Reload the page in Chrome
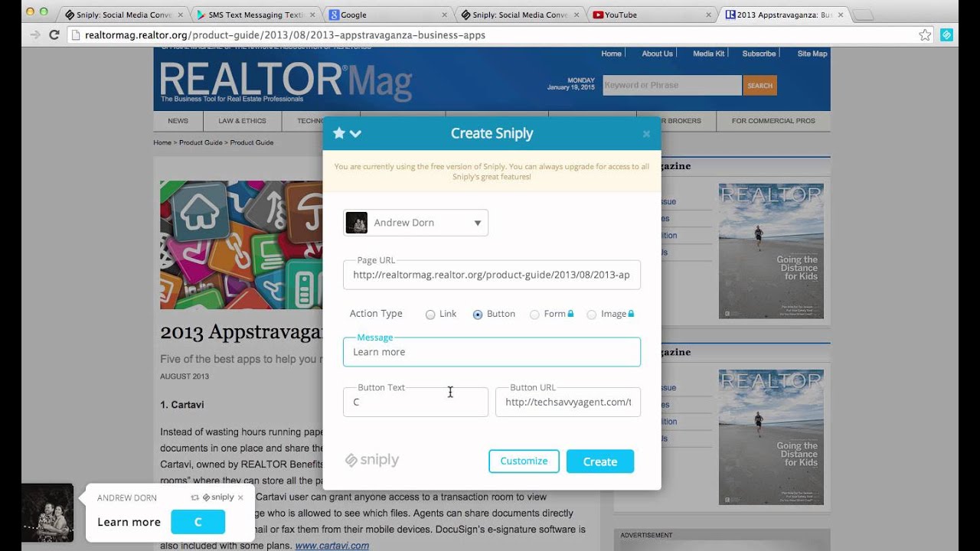Screen dimensions: 980x551 tap(54, 34)
